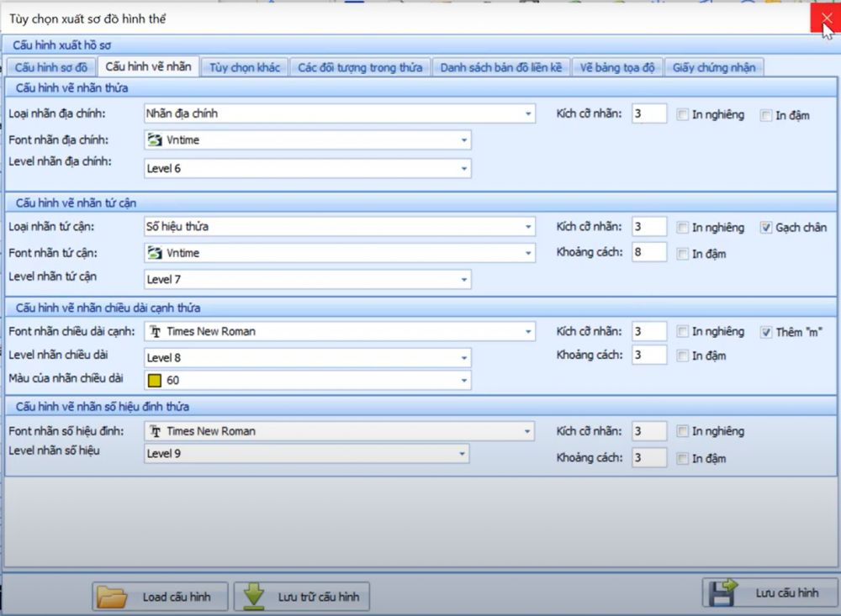Disable the Gạch chân checkbox

[x=765, y=228]
